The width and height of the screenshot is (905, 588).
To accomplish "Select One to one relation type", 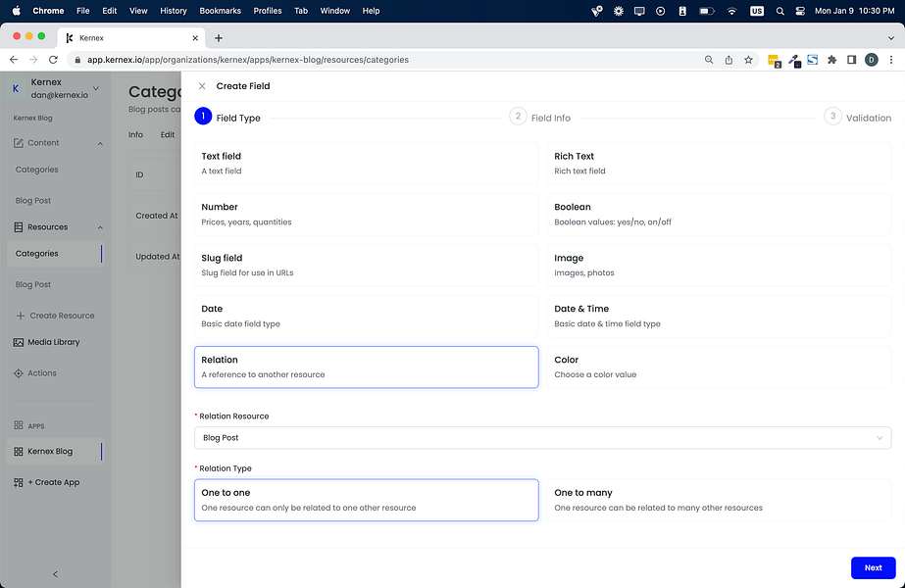I will 366,500.
